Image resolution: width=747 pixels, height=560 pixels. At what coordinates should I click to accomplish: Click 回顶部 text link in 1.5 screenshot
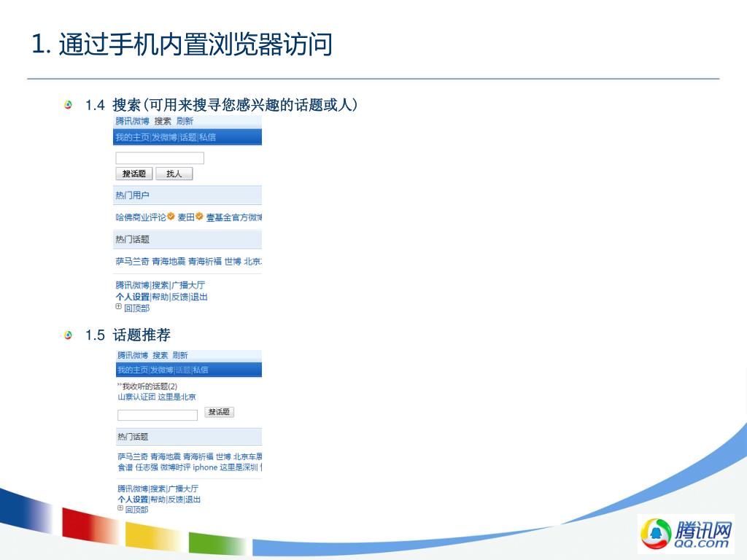136,510
